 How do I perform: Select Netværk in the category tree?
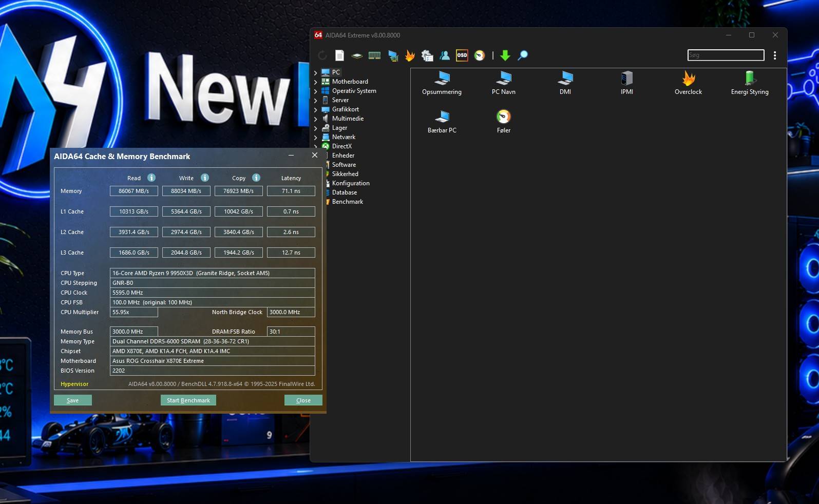[x=344, y=137]
